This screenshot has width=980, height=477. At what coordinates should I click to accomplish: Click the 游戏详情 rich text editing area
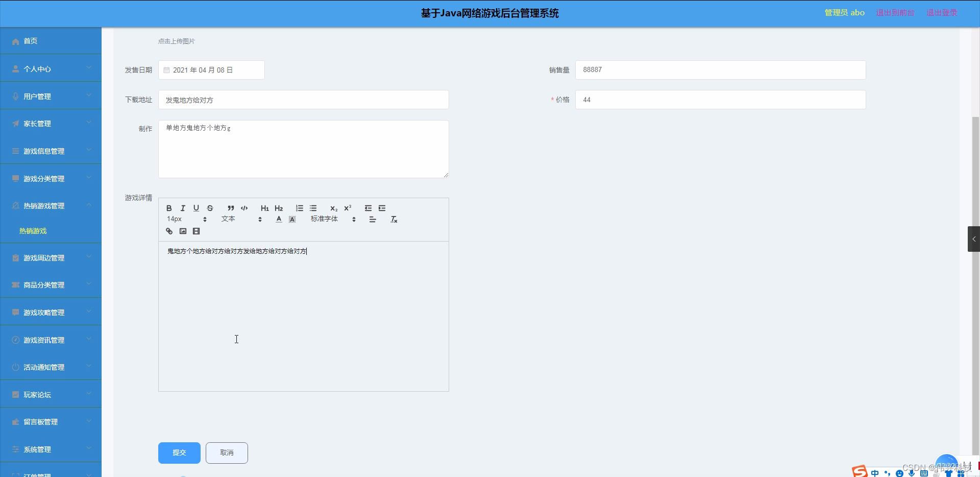[303, 317]
